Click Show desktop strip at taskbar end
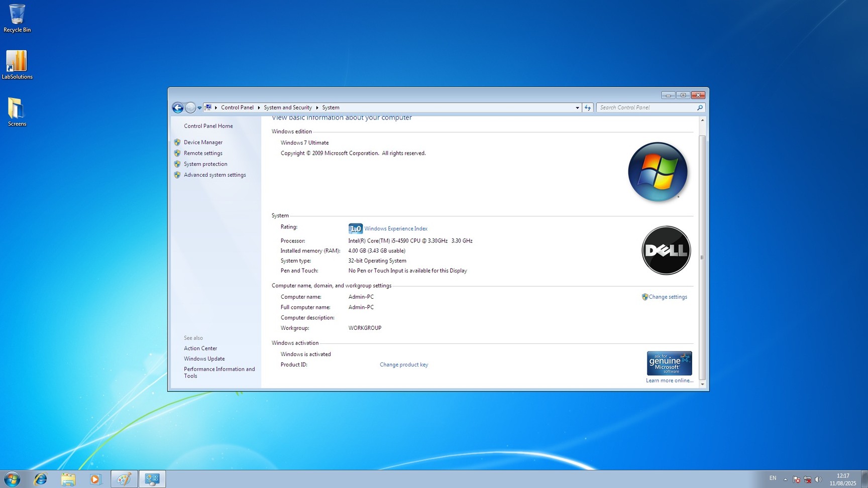868x488 pixels. (864, 479)
